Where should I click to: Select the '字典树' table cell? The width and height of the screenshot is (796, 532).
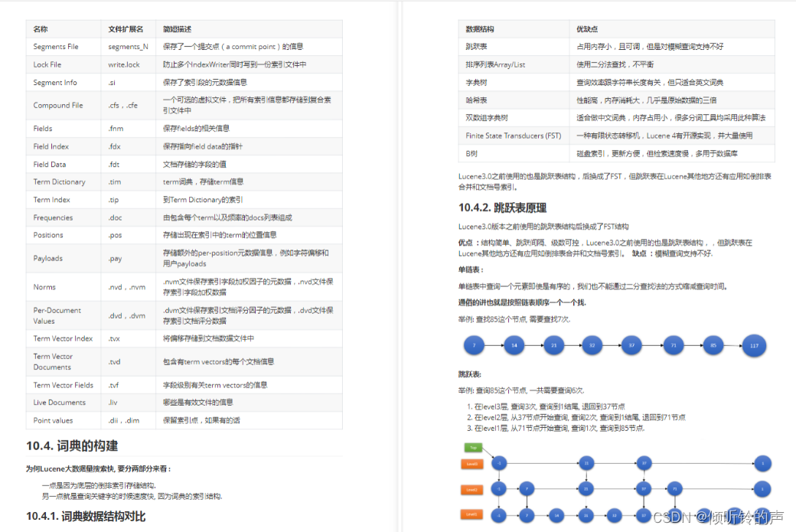(x=514, y=82)
